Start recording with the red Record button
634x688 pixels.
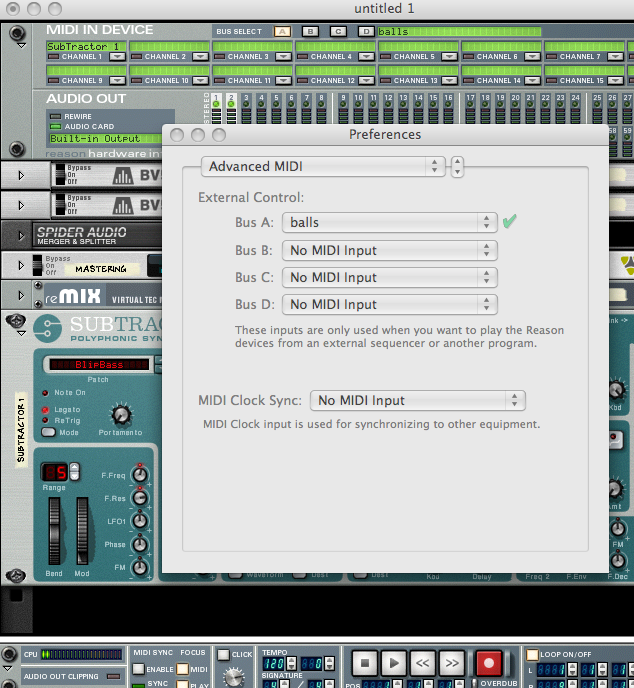[x=488, y=663]
